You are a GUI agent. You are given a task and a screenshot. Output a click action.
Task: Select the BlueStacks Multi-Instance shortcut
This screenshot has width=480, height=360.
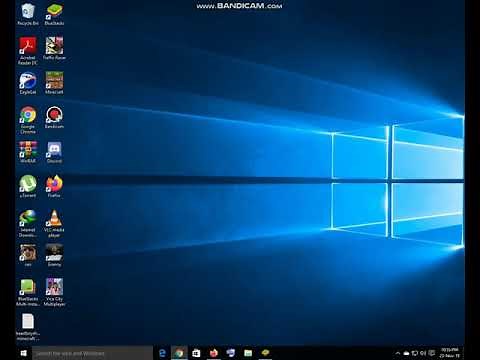28,292
